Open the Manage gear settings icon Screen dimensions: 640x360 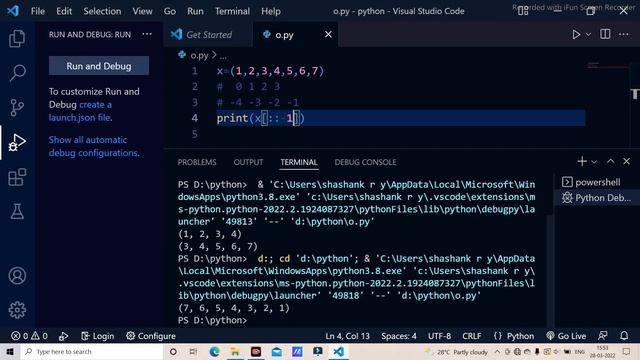[17, 310]
